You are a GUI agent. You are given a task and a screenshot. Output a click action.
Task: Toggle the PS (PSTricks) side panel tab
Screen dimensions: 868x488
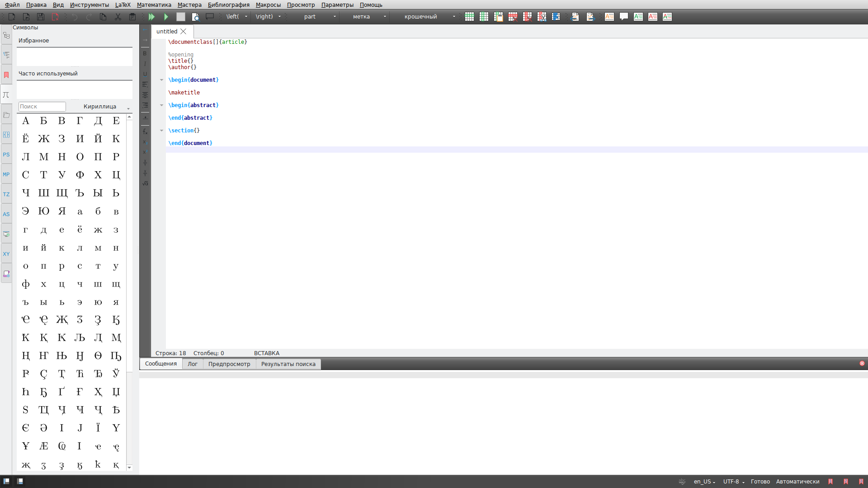6,155
